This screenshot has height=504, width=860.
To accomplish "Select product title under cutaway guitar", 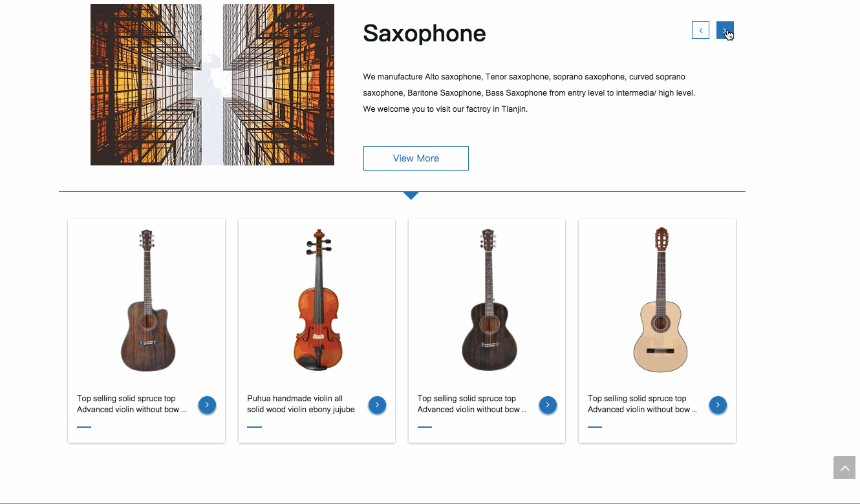I will [131, 404].
